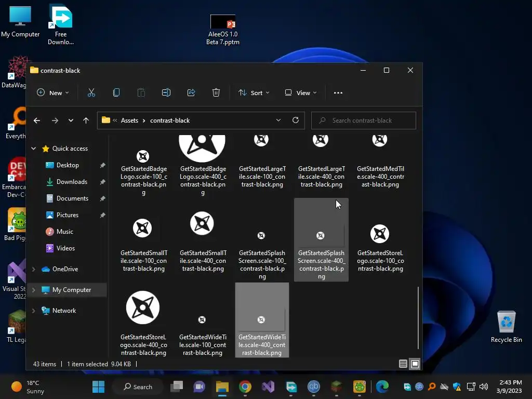Open Task View on the taskbar
Viewport: 532px width, 399px height.
tap(177, 387)
